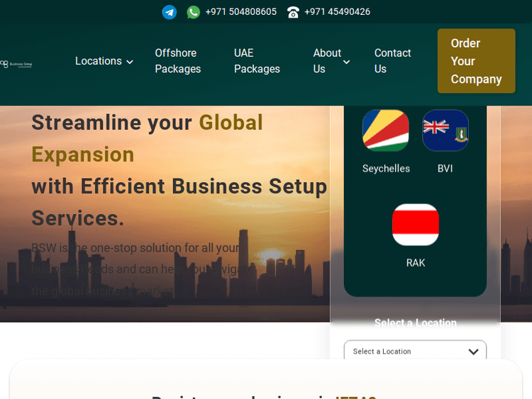
Task: Open the Telegram contact icon
Action: pyautogui.click(x=170, y=12)
